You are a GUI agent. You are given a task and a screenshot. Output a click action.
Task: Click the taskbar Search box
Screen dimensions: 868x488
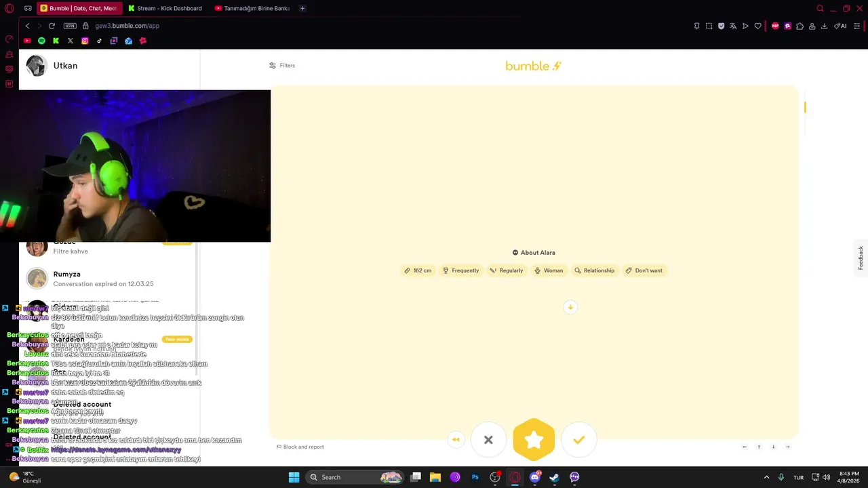(x=356, y=477)
